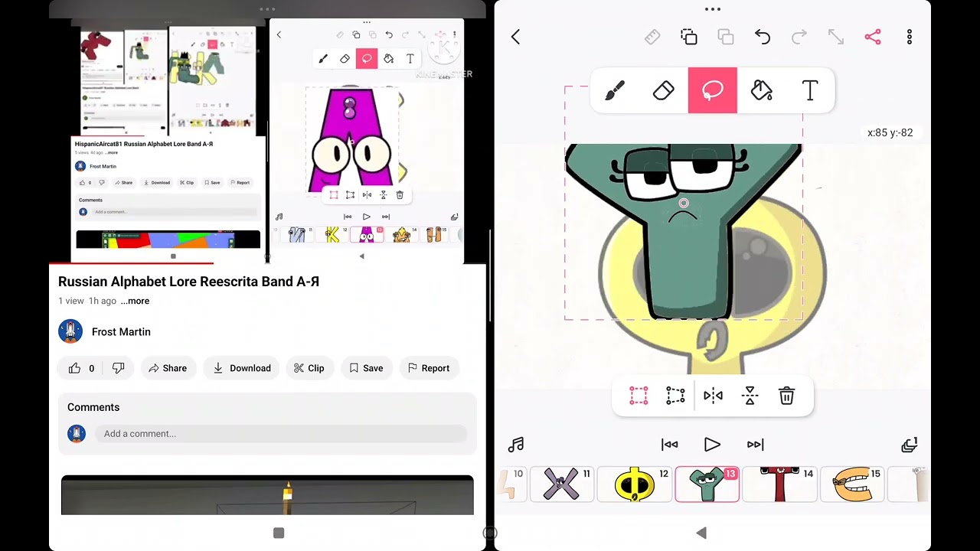Screen dimensions: 980x551
Task: Tap the Android back triangle on right pane
Action: coord(701,533)
